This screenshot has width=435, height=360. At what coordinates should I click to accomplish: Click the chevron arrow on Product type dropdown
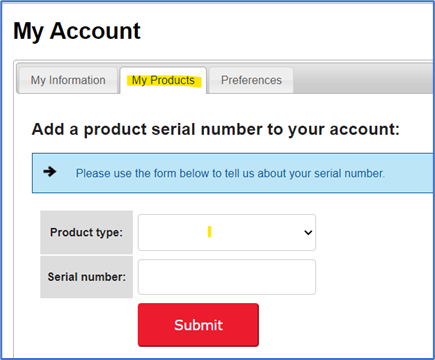pyautogui.click(x=308, y=232)
